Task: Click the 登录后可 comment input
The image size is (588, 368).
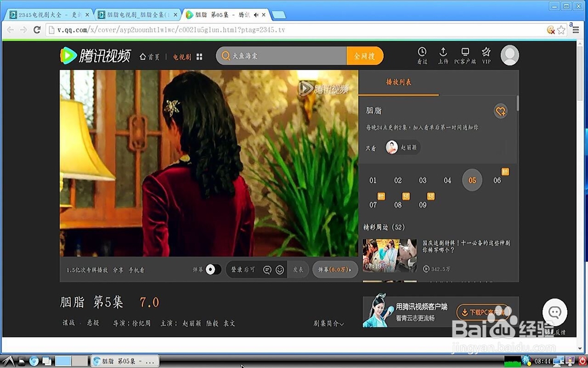Action: point(244,270)
